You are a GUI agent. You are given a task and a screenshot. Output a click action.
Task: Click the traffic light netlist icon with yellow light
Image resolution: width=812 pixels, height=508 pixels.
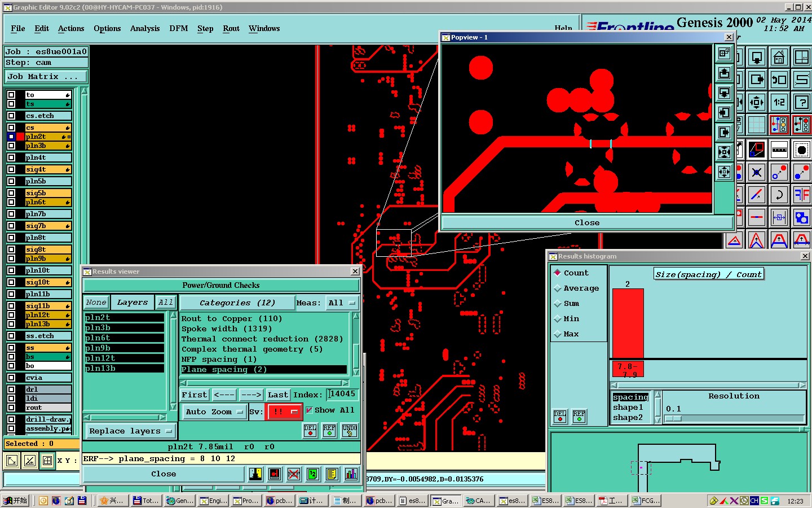[x=779, y=125]
